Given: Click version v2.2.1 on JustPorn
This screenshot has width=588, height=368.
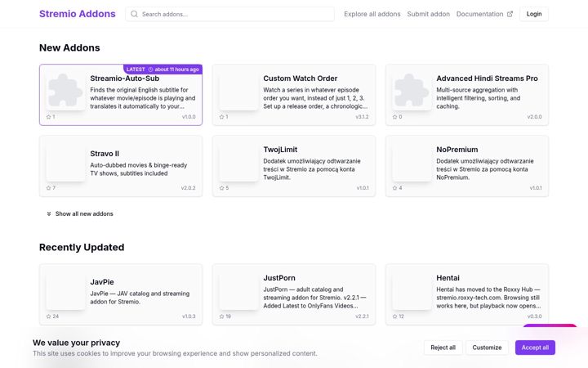Looking at the screenshot, I should point(362,316).
